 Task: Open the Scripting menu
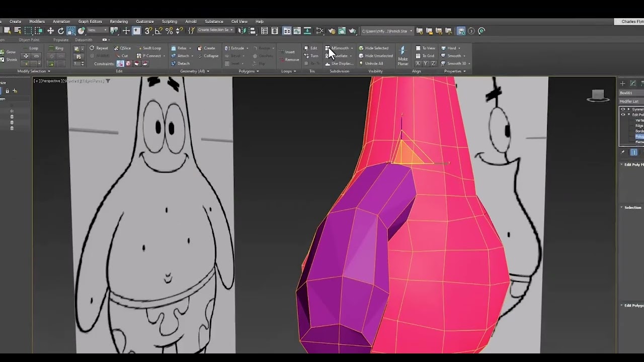pyautogui.click(x=169, y=22)
